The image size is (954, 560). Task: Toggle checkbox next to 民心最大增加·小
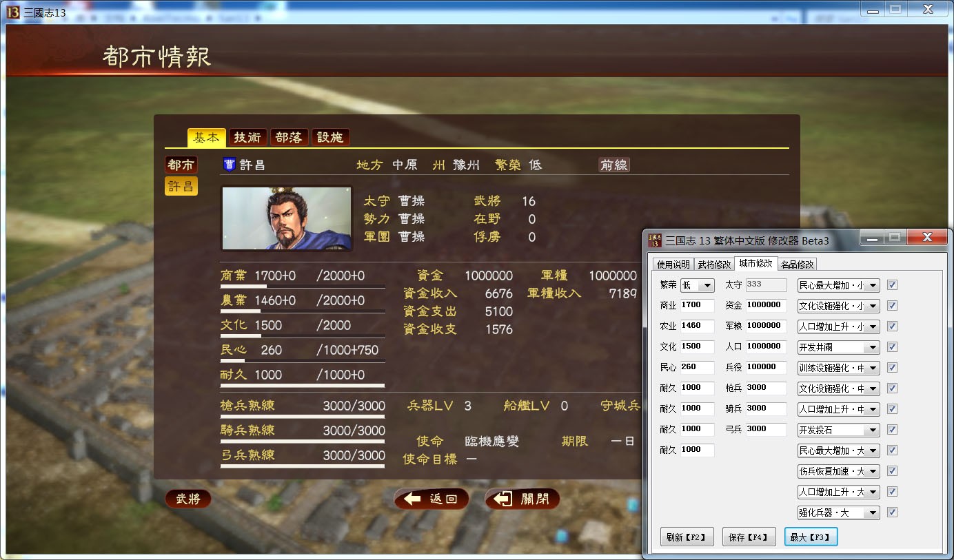[x=892, y=285]
